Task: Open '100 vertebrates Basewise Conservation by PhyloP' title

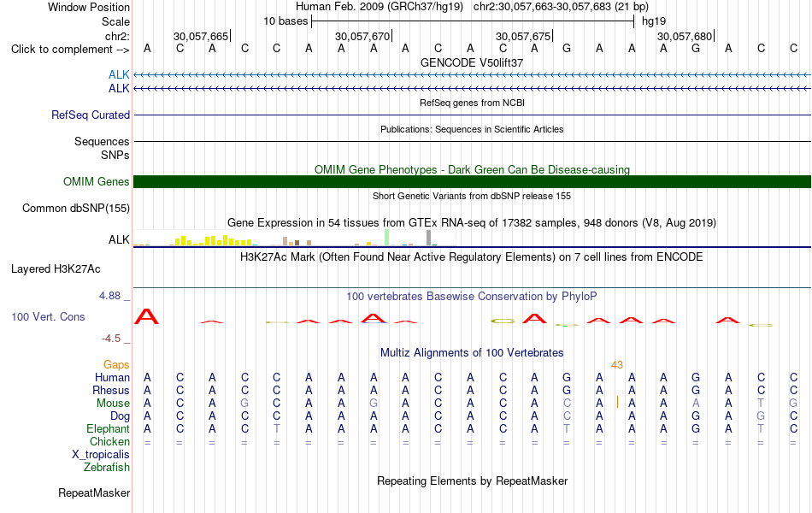Action: coord(472,297)
